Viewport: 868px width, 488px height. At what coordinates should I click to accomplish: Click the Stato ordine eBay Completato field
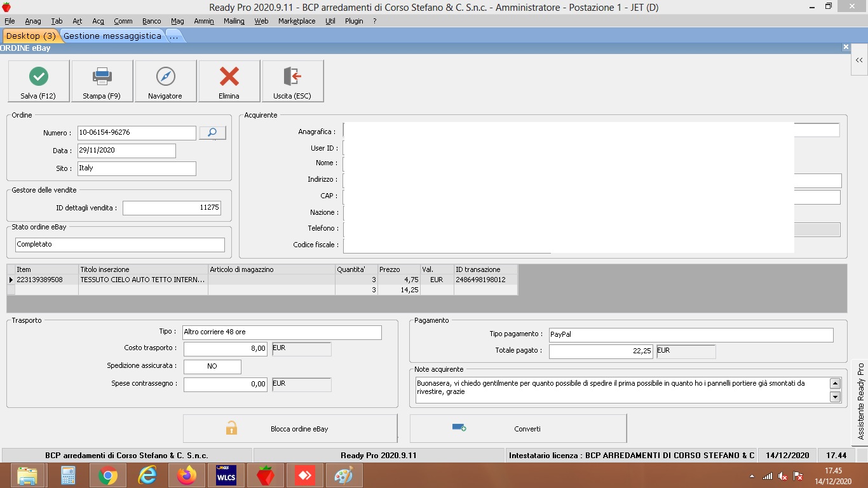coord(120,245)
